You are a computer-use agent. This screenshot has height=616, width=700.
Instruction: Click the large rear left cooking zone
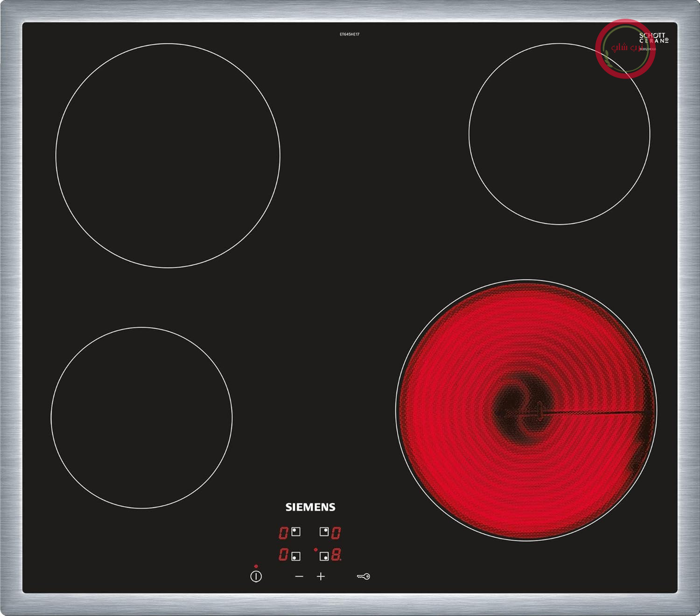click(168, 156)
